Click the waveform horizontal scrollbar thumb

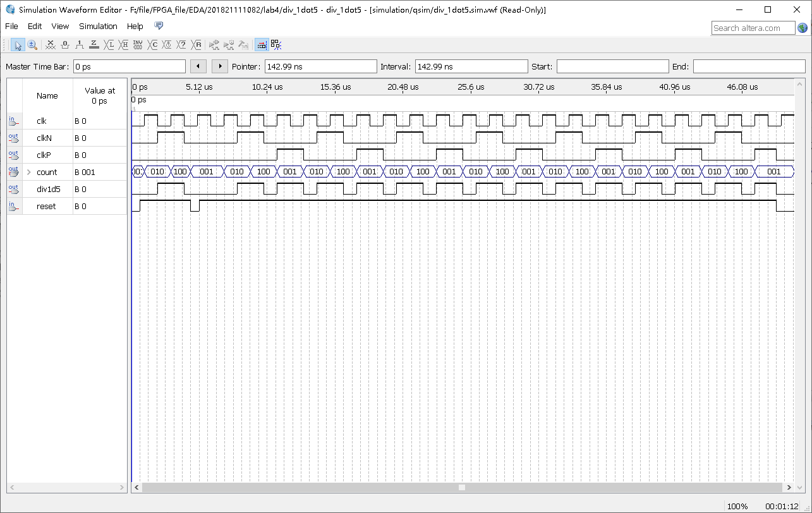tap(462, 487)
